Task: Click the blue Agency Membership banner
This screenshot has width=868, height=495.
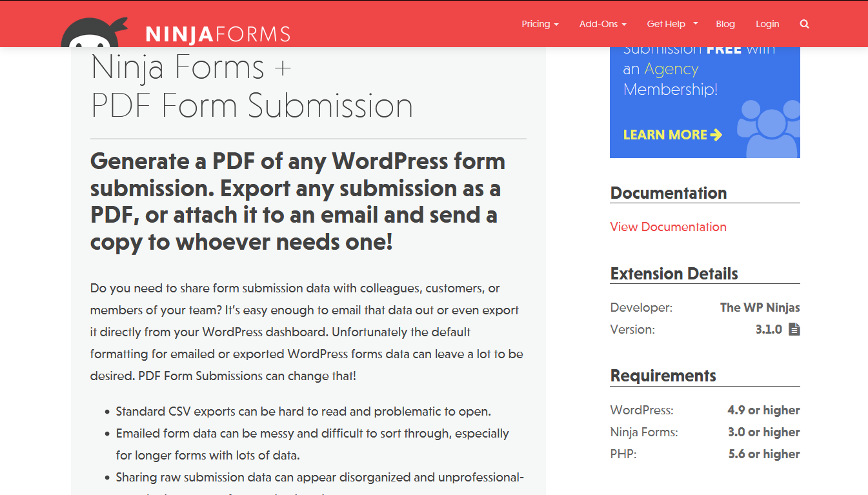Action: [x=705, y=103]
